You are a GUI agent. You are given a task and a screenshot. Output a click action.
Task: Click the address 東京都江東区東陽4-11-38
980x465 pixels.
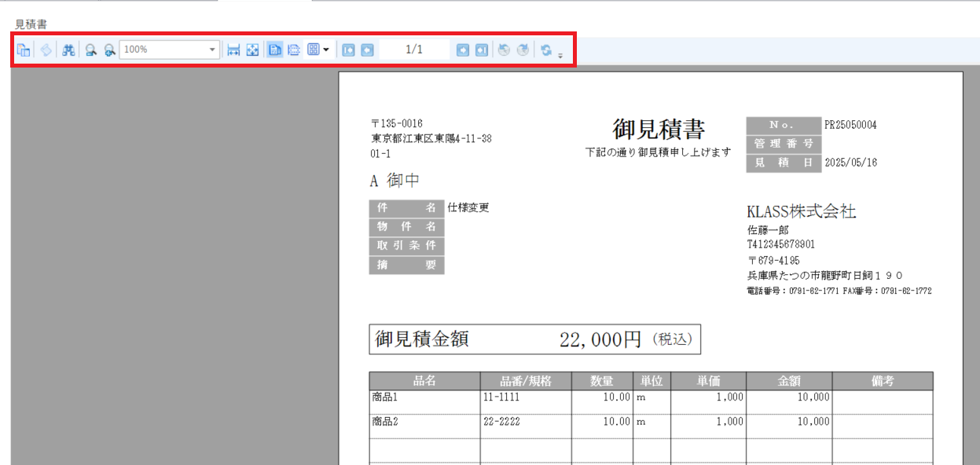click(431, 139)
